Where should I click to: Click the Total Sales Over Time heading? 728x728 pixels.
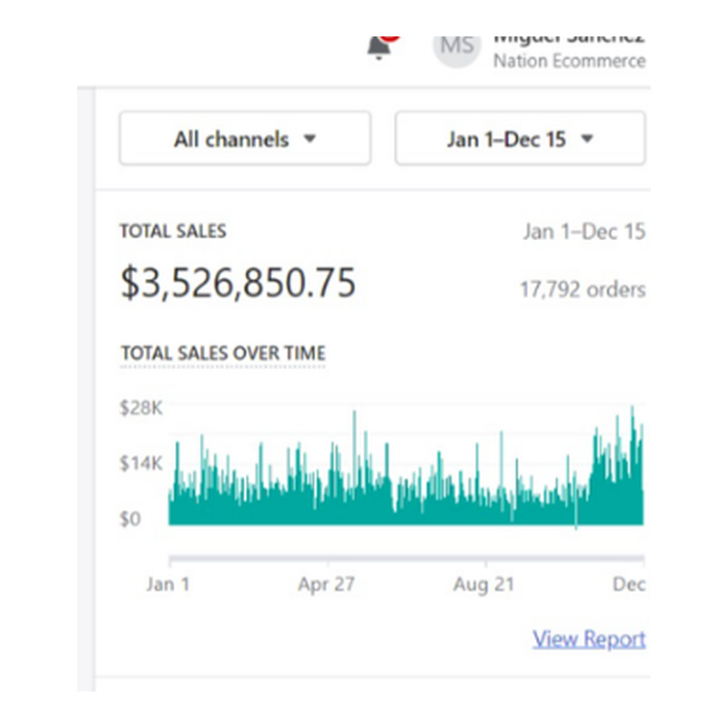(x=223, y=353)
